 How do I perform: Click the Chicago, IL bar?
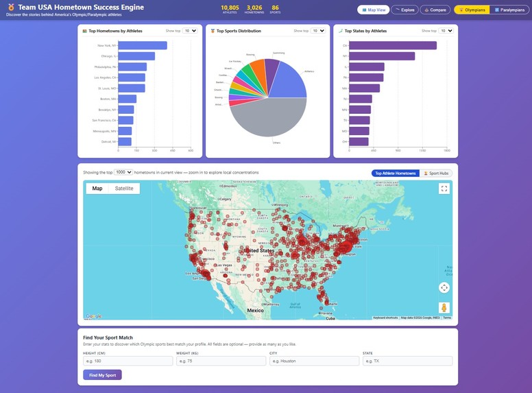click(136, 56)
